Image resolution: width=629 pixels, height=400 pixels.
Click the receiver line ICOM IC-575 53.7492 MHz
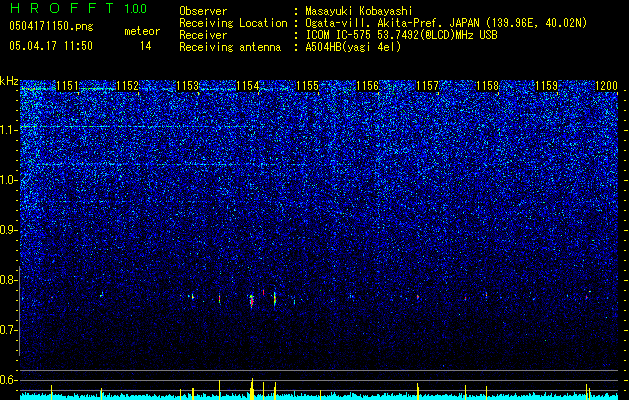(x=401, y=35)
